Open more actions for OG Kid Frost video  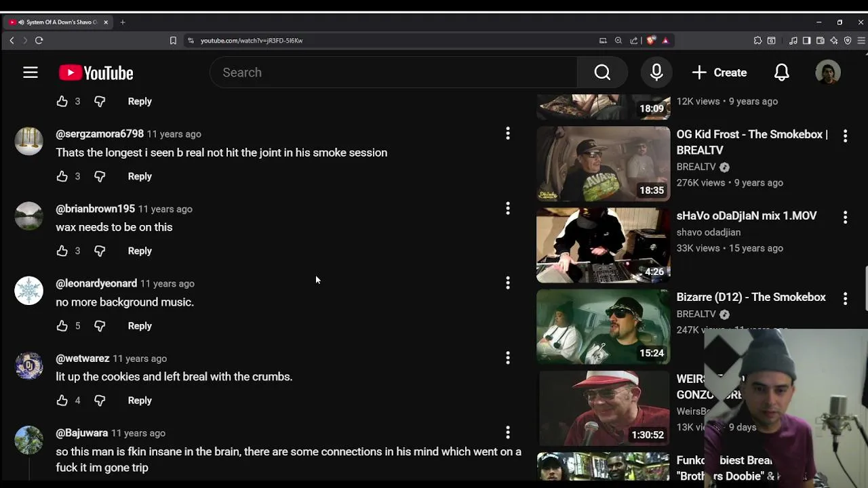(x=845, y=136)
